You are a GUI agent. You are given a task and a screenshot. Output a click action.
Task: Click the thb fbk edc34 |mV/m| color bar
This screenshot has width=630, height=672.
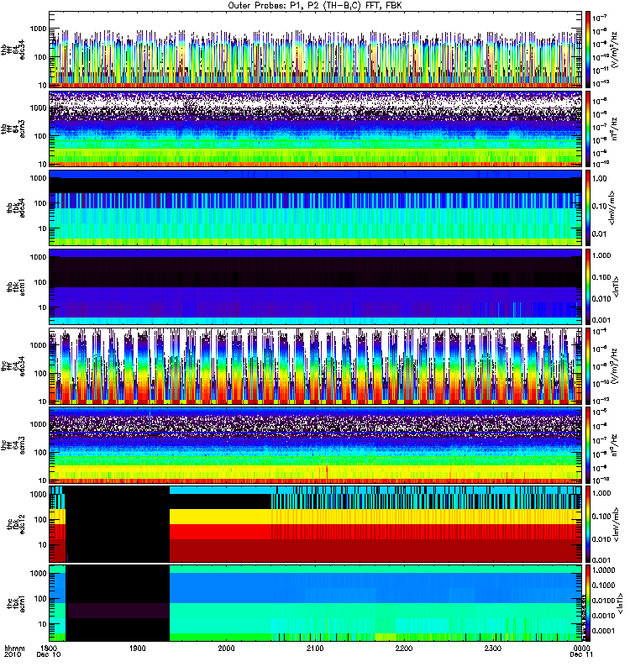pyautogui.click(x=588, y=207)
